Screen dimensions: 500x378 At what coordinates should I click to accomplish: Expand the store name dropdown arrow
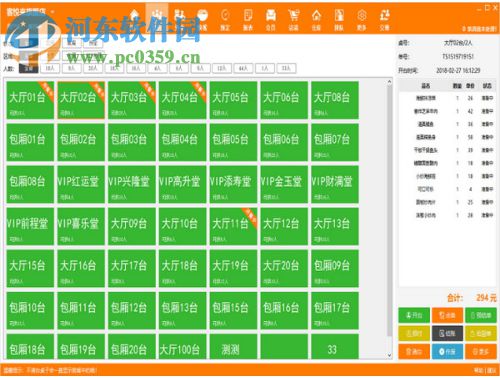point(52,12)
